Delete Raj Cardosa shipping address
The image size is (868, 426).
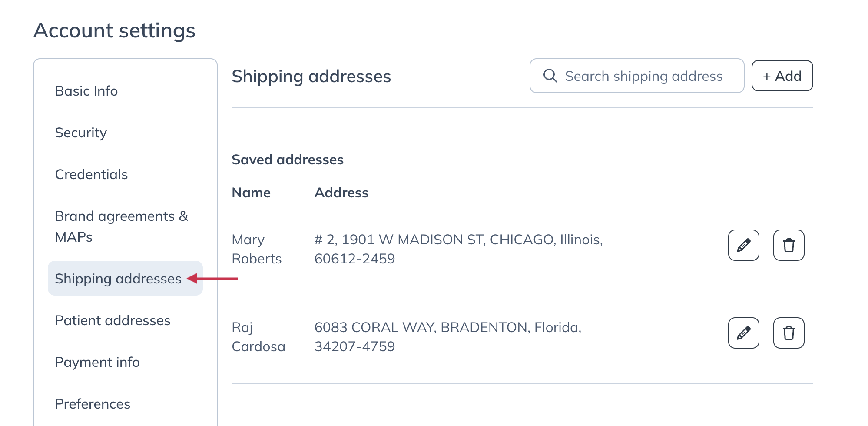788,333
